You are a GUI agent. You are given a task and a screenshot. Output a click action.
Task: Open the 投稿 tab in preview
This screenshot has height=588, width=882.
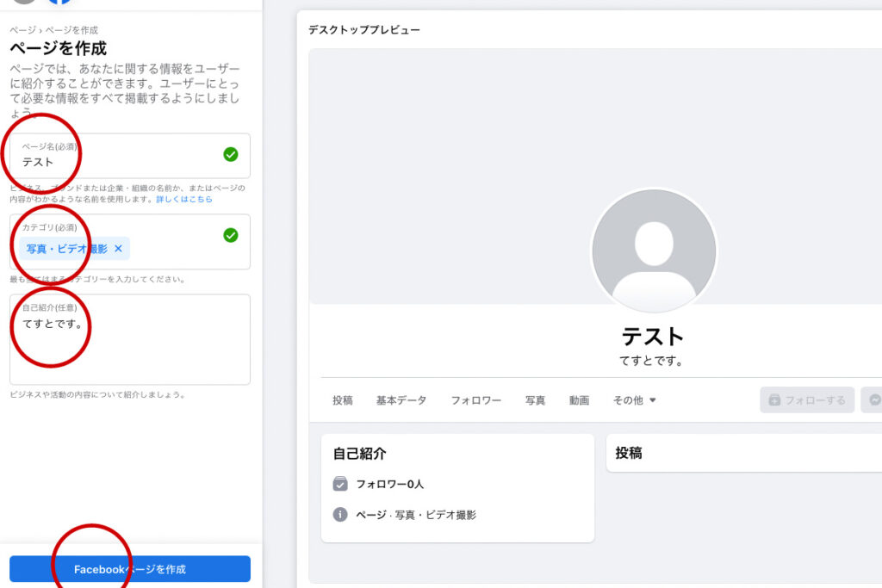pos(343,400)
